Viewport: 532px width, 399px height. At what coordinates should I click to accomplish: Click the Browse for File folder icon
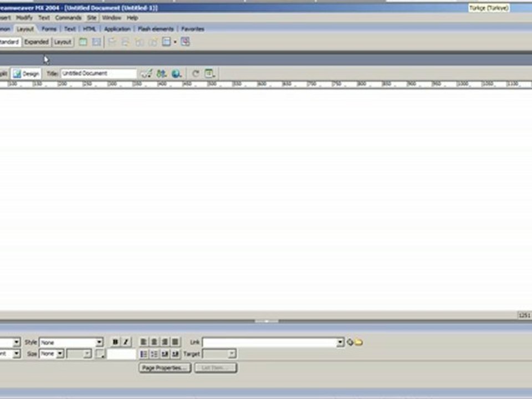tap(359, 342)
